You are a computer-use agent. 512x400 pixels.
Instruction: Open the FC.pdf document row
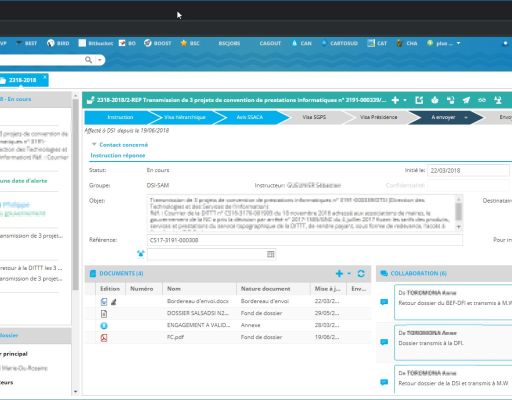pos(228,337)
